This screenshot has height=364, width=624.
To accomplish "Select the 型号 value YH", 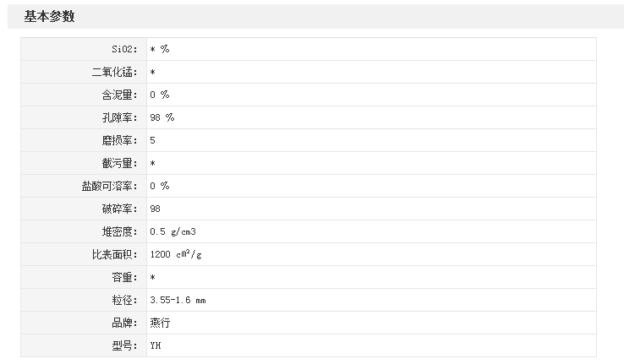I will click(x=156, y=345).
